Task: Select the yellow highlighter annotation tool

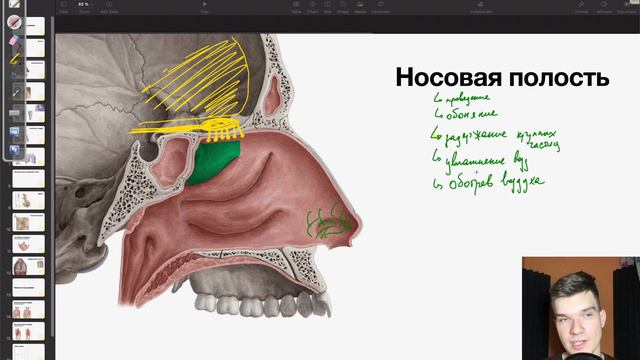Action: point(14,59)
